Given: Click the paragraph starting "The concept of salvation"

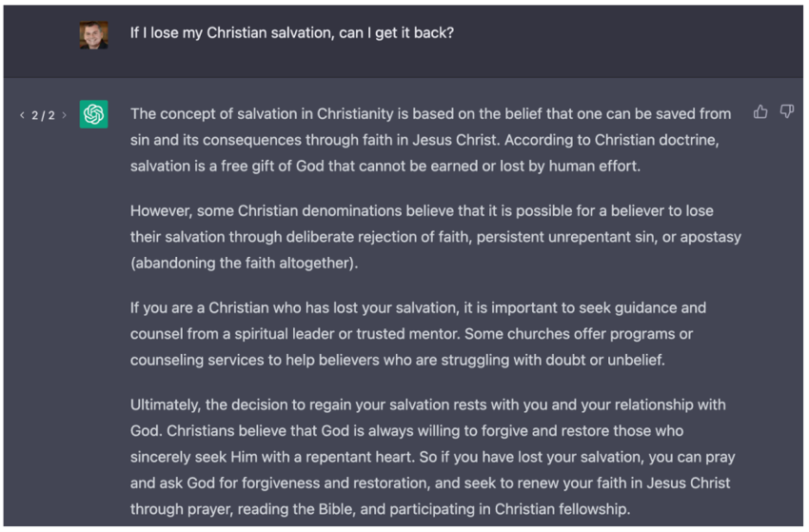Looking at the screenshot, I should coord(430,140).
